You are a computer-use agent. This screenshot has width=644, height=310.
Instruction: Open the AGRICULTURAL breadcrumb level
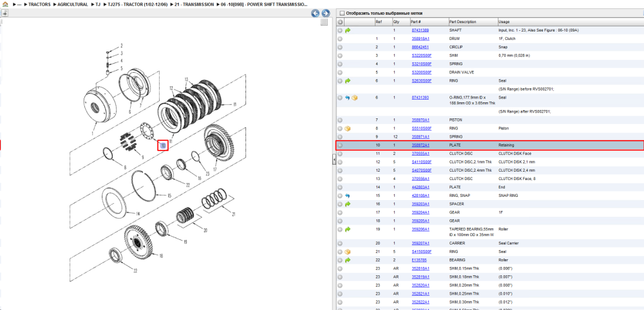pyautogui.click(x=72, y=4)
